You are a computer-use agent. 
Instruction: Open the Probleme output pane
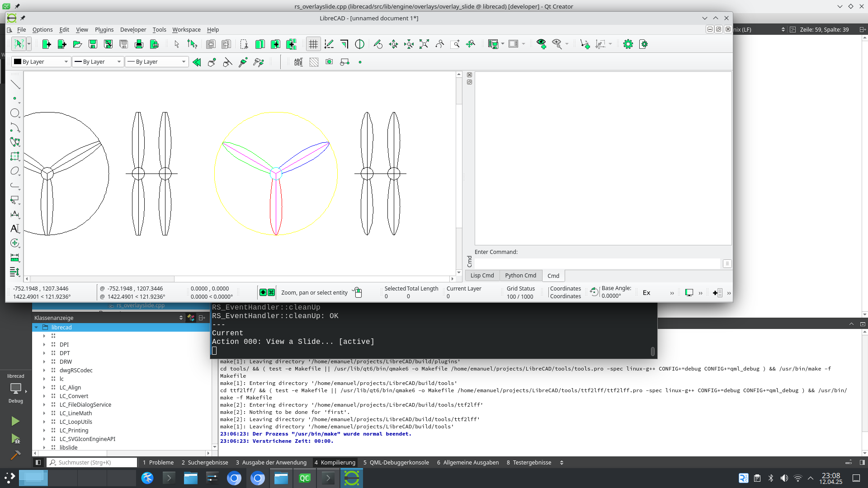pos(158,463)
